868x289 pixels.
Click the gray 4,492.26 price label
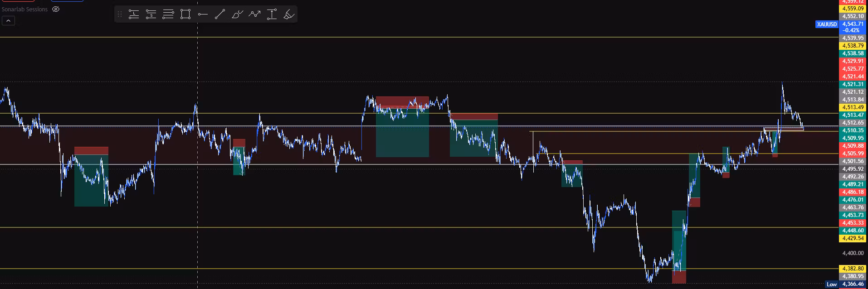853,177
